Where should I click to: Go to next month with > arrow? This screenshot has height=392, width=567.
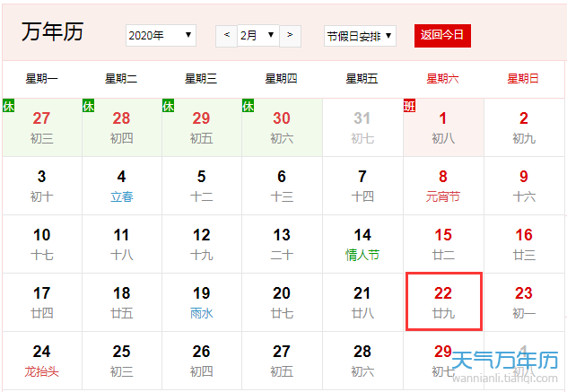coord(290,36)
